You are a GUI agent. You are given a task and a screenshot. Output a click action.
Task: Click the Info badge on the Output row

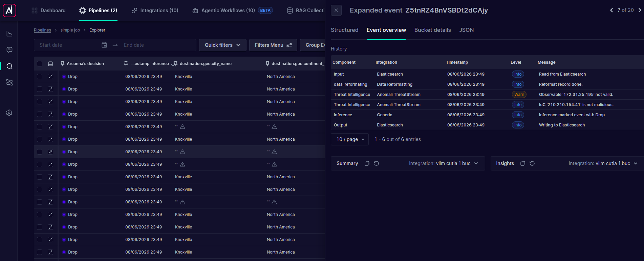coord(518,125)
